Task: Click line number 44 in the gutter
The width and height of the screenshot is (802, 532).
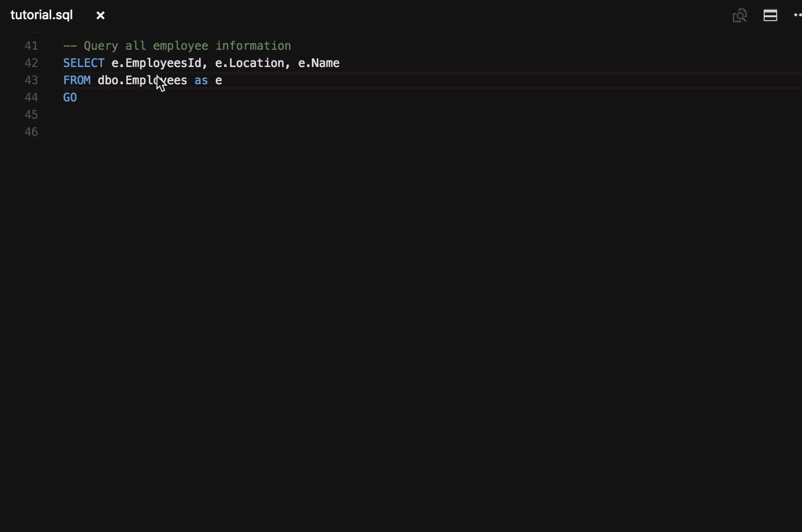Action: (x=31, y=98)
